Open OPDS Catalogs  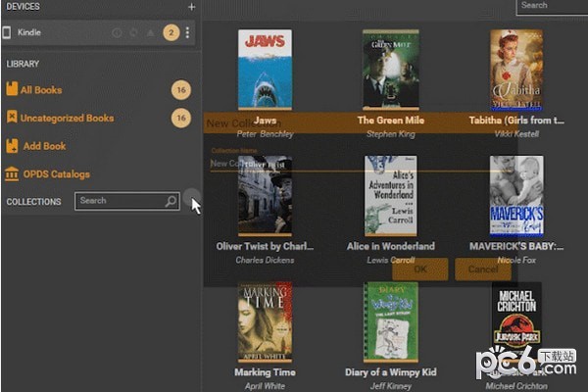point(57,174)
